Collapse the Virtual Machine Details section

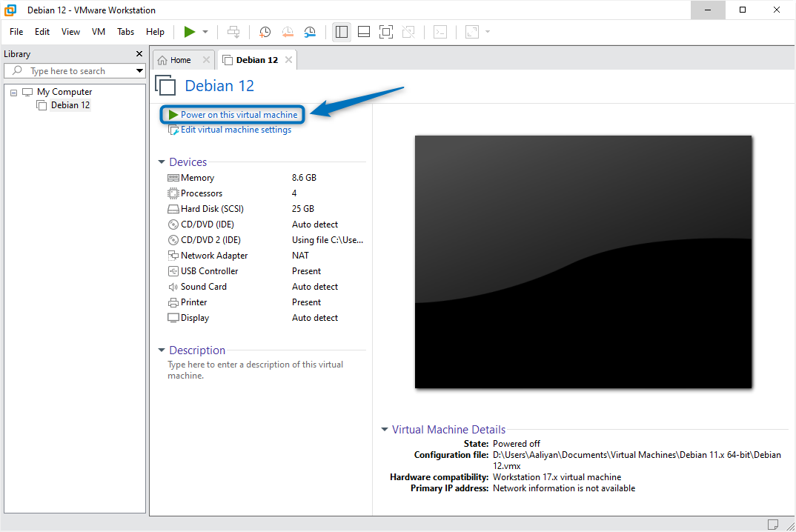(x=384, y=429)
